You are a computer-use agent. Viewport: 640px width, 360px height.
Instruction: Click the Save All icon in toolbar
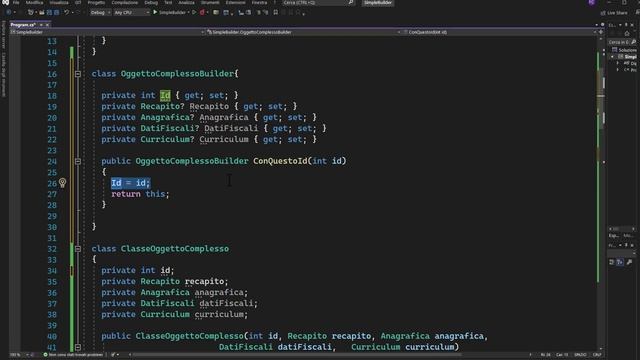pyautogui.click(x=56, y=13)
